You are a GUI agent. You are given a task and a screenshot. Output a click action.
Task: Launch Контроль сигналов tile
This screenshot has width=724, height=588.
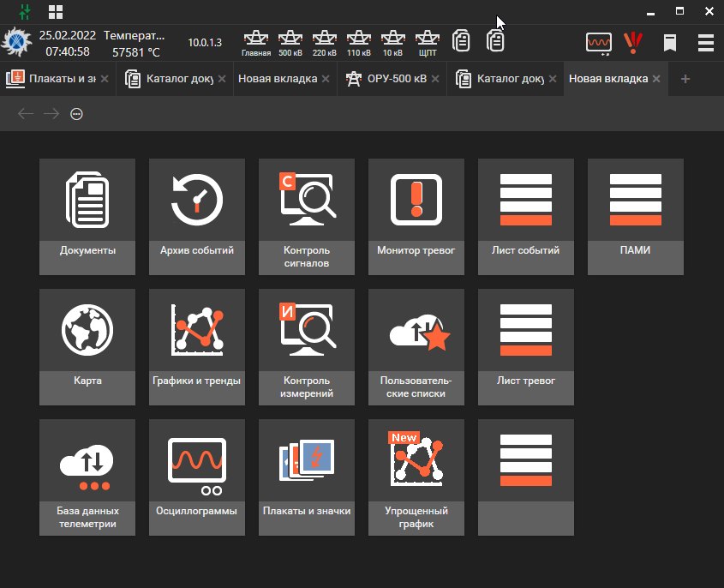tap(307, 216)
